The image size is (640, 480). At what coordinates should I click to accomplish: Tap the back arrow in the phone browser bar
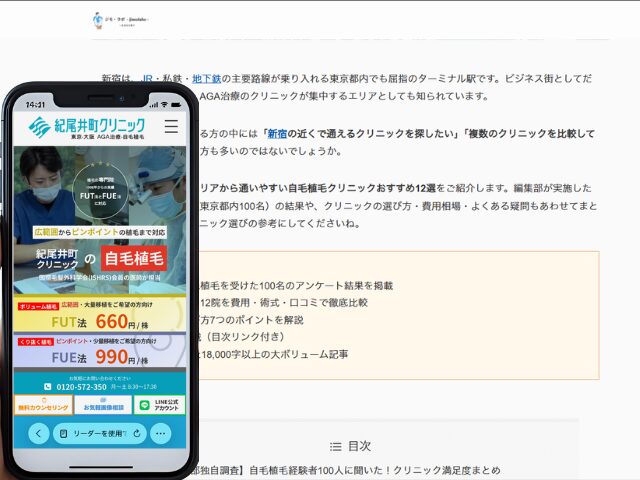coord(38,433)
